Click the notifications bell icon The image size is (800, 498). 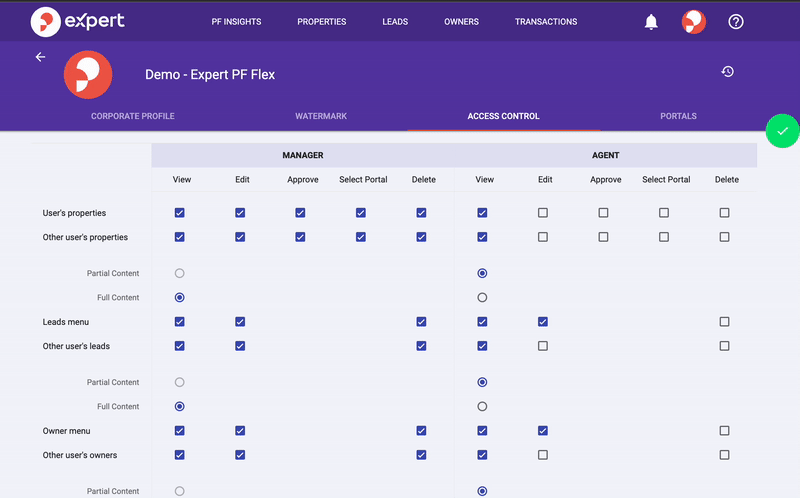coord(651,22)
